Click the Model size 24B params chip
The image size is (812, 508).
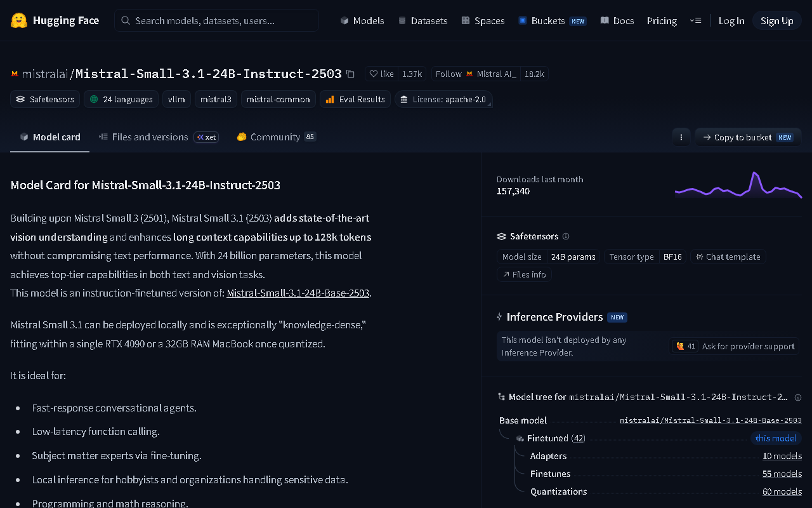[x=548, y=257]
